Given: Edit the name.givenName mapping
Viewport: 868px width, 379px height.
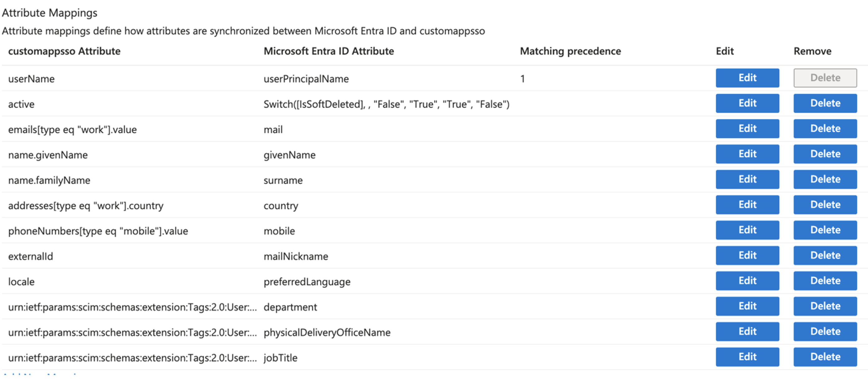Looking at the screenshot, I should tap(747, 154).
